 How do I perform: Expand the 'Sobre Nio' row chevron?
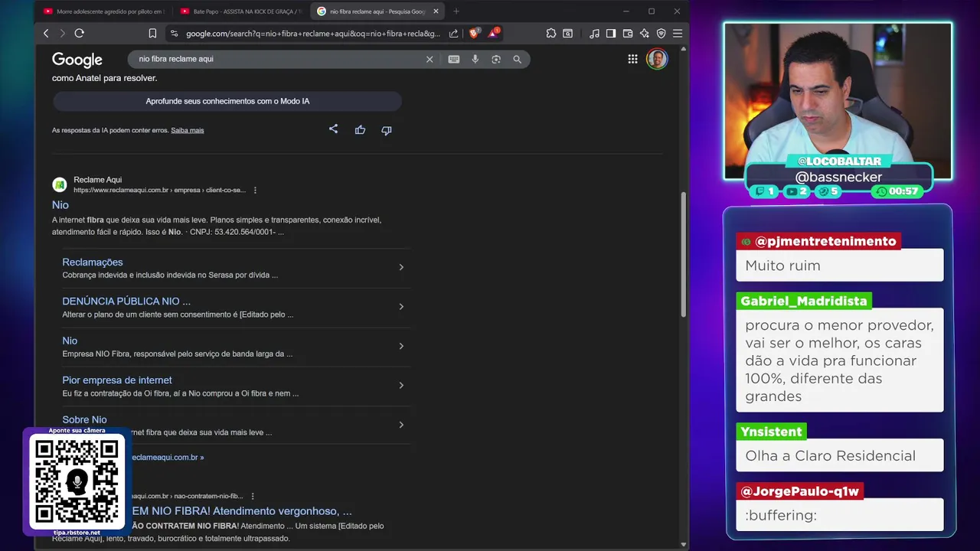click(401, 425)
